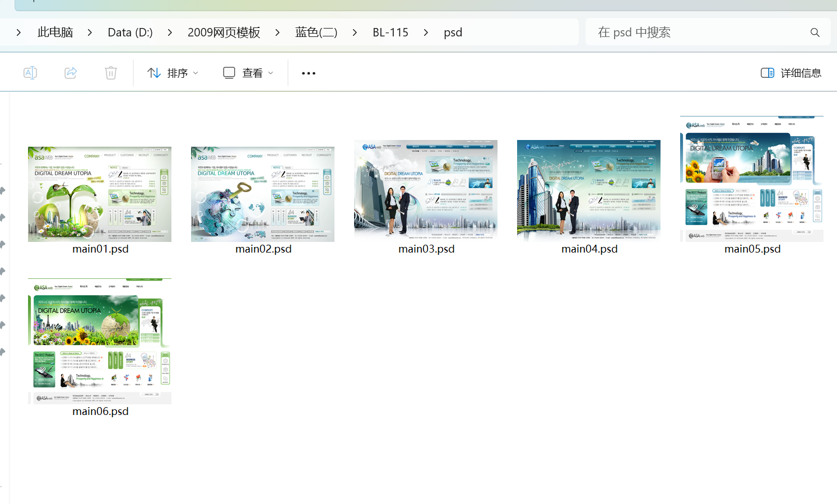Navigate to 蓝色(二) folder breadcrumb
Image resolution: width=837 pixels, height=504 pixels.
tap(317, 32)
